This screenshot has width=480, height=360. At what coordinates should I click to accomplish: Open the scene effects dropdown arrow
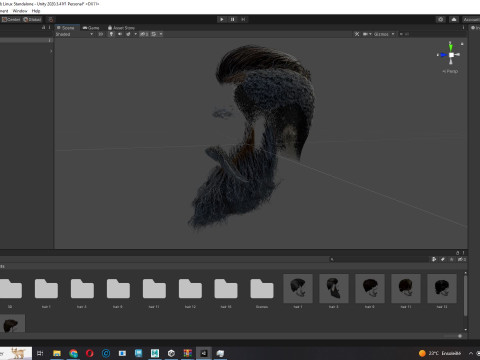135,34
